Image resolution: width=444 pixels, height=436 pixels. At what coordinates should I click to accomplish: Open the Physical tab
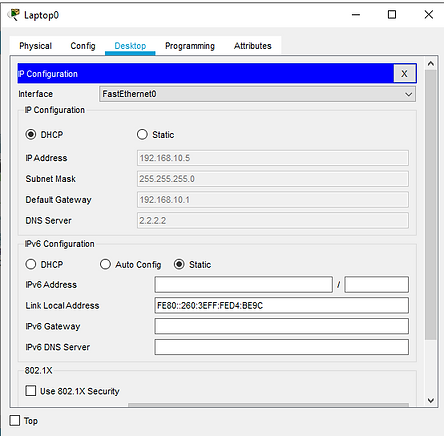(x=35, y=46)
